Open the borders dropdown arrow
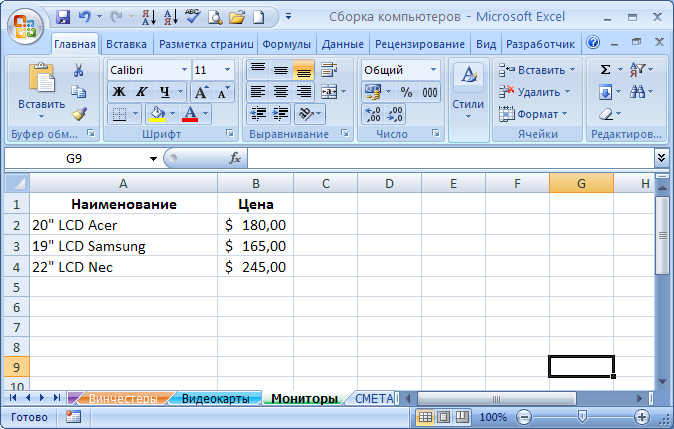Viewport: 674px width, 429px height. click(x=135, y=114)
